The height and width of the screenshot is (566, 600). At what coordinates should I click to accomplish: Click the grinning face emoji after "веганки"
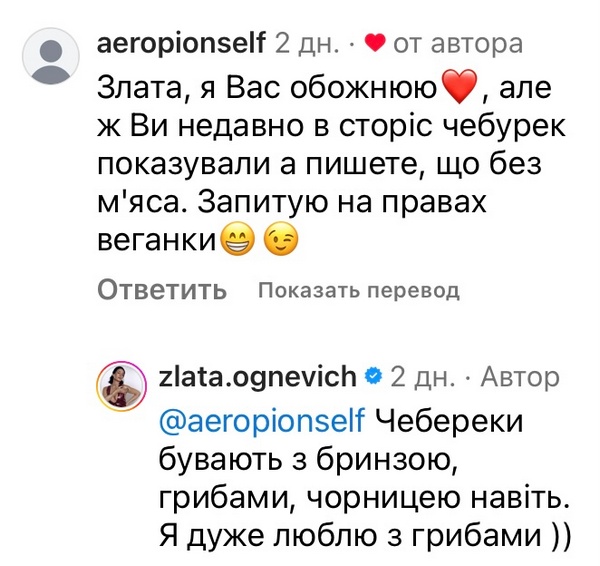point(236,240)
